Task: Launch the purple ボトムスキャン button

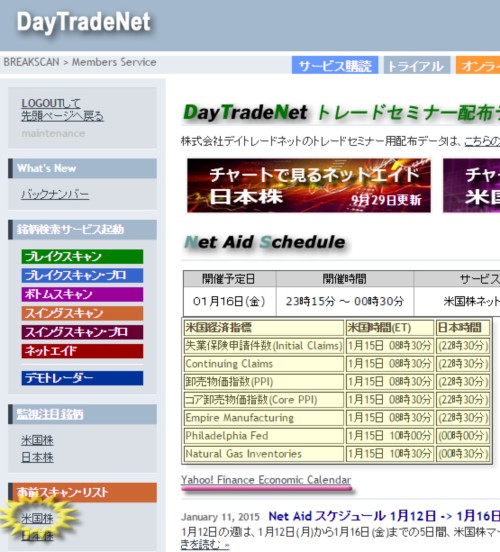Action: (82, 294)
